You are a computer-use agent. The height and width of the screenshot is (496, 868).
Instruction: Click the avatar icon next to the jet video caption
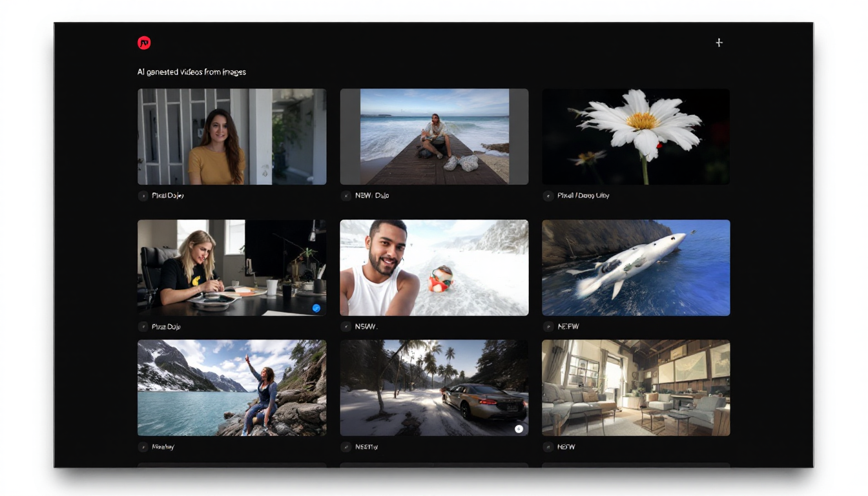tap(547, 326)
